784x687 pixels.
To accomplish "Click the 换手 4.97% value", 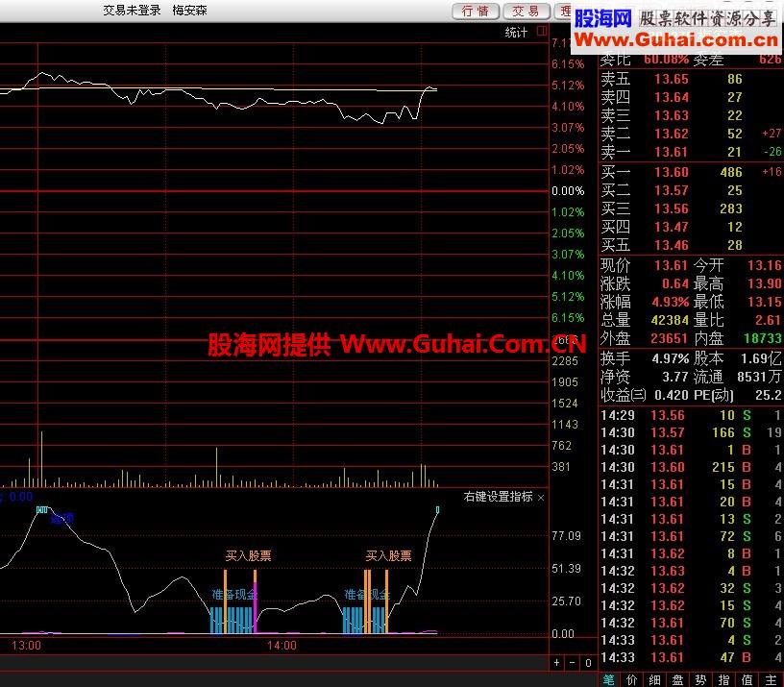I will (671, 358).
